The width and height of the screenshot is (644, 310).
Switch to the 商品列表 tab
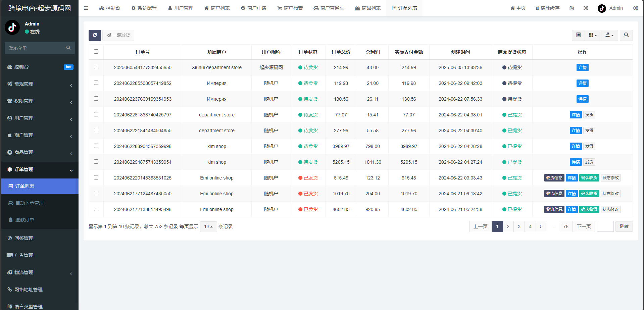(x=368, y=8)
